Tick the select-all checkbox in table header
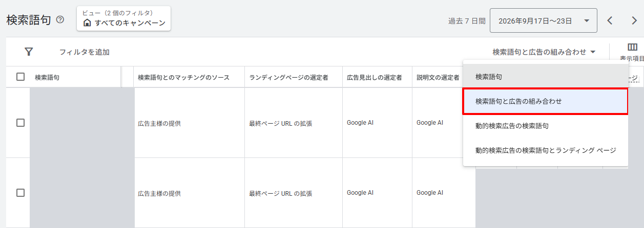 (x=20, y=77)
